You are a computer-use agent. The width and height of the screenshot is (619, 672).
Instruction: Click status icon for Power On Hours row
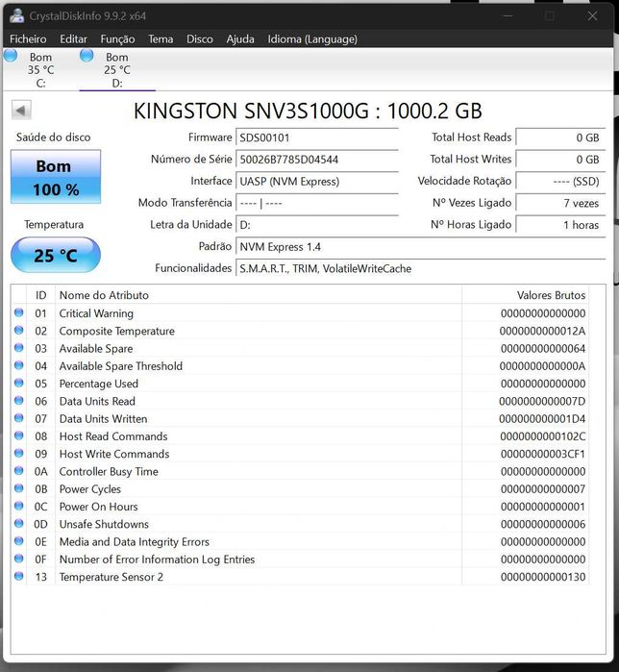point(19,506)
